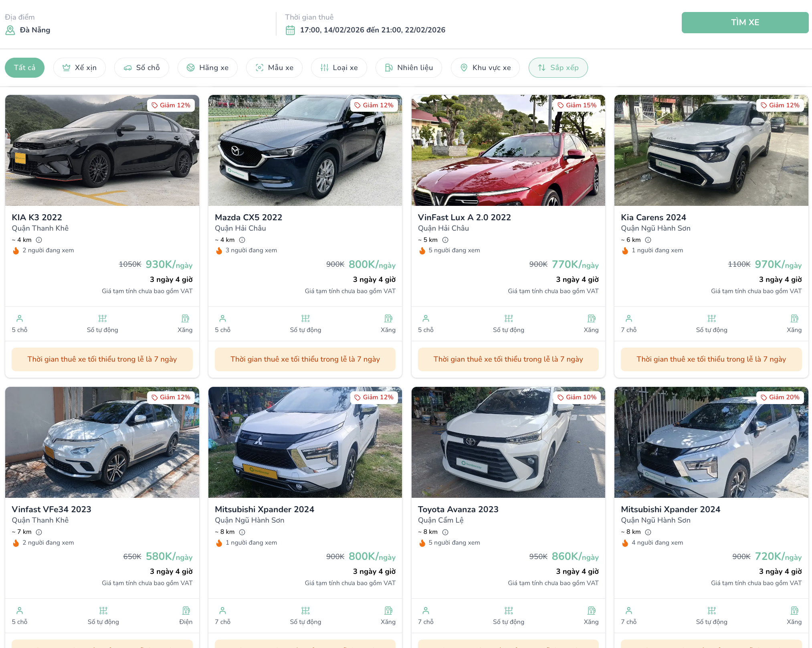The height and width of the screenshot is (648, 812).
Task: Open the Kia Carens 2024 listing title
Action: tap(653, 217)
